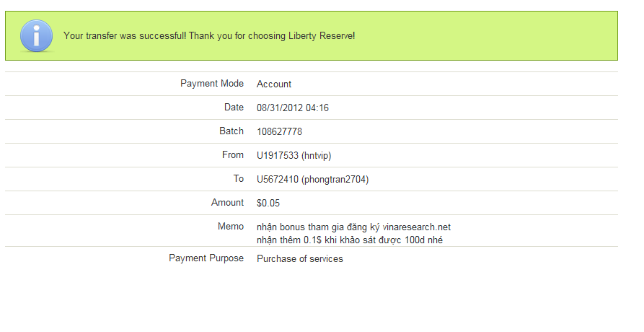Click the Payment Purpose label
This screenshot has height=332, width=644.
206,258
